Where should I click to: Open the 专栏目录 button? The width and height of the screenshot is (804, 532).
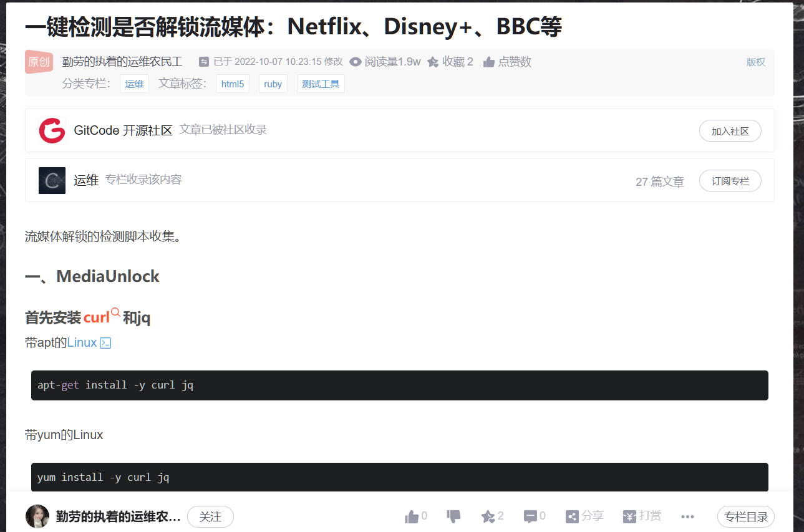point(746,517)
